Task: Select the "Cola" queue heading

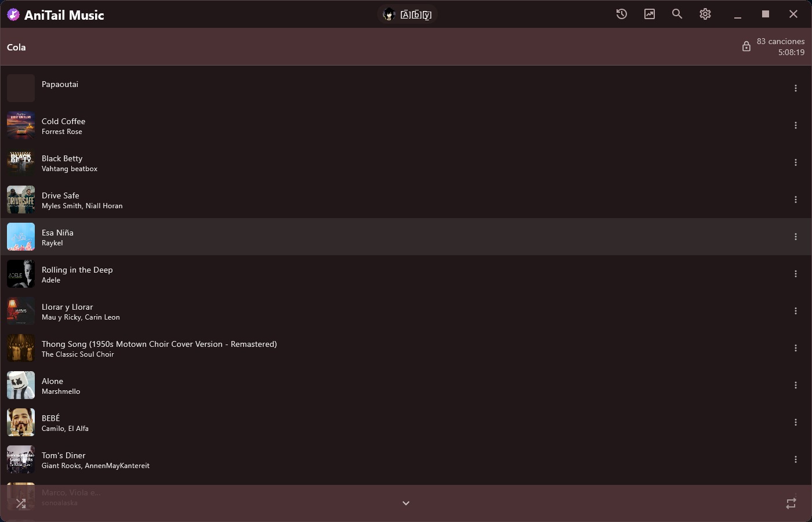Action: [x=16, y=47]
